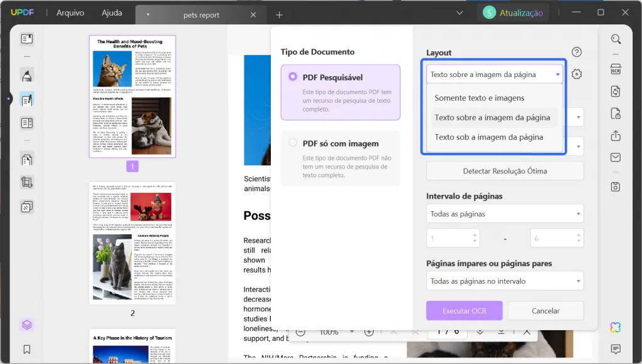Click the Executar OCR button
This screenshot has height=364, width=642.
point(464,310)
